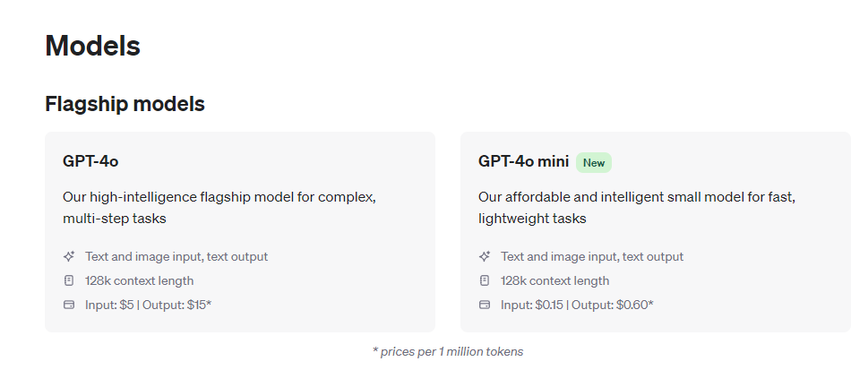This screenshot has width=868, height=370.
Task: Click the GPT-4o high-intelligence description text
Action: (x=219, y=207)
